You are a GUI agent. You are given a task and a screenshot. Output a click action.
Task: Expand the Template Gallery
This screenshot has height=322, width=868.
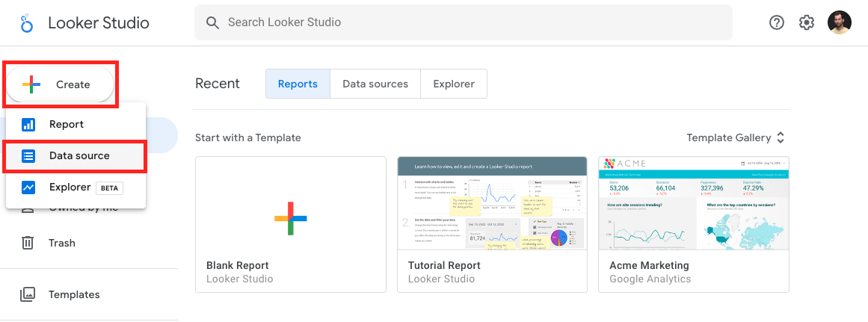point(736,137)
